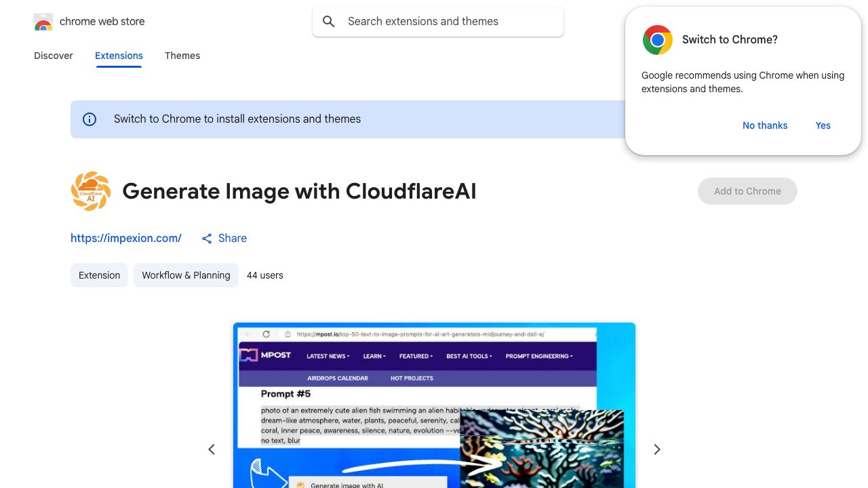The height and width of the screenshot is (488, 868).
Task: Show the previous screenshot with left arrow
Action: pyautogui.click(x=212, y=449)
